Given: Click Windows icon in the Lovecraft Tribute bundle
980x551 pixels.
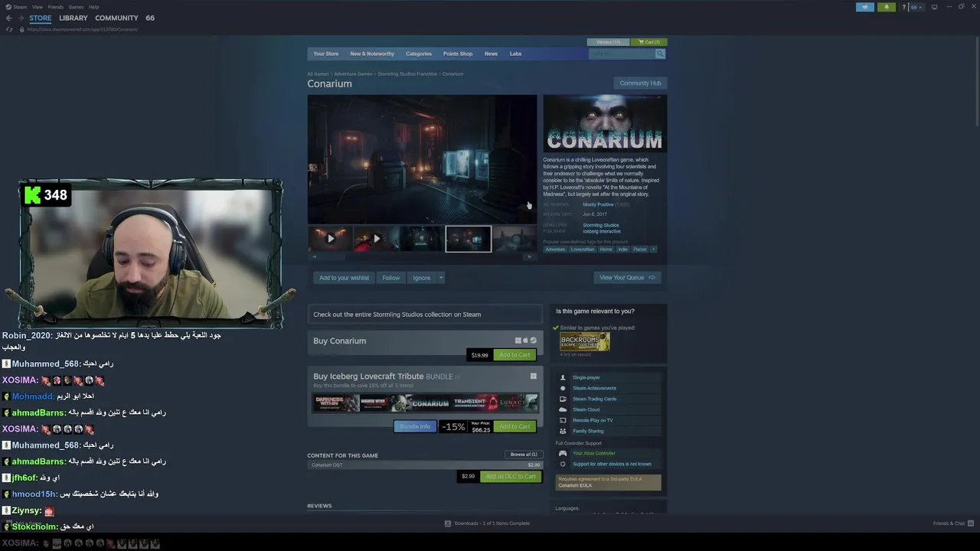Looking at the screenshot, I should pos(534,376).
